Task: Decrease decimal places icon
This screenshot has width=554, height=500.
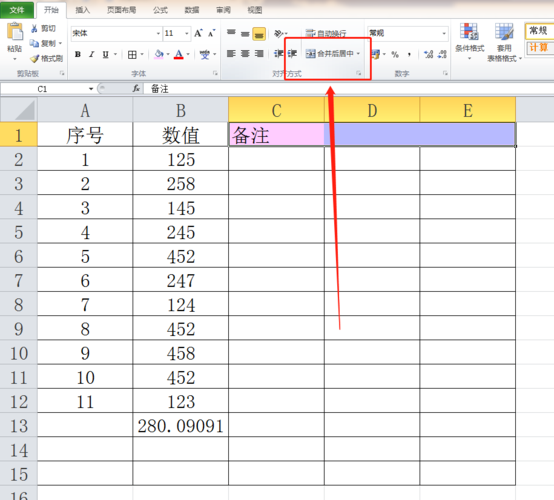Action: 442,54
